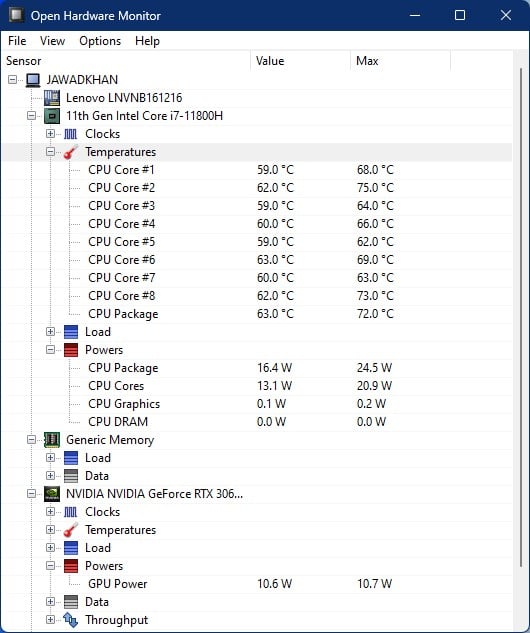Select CPU Package under Temperatures

click(x=257, y=314)
